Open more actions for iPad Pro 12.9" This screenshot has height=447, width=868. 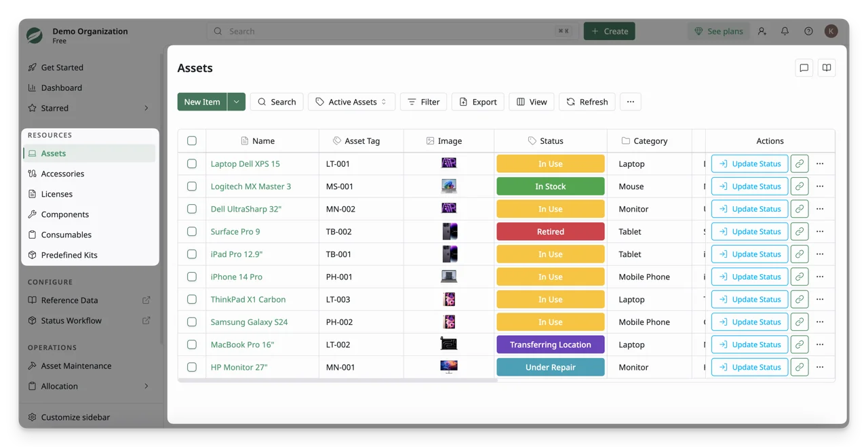pos(820,254)
